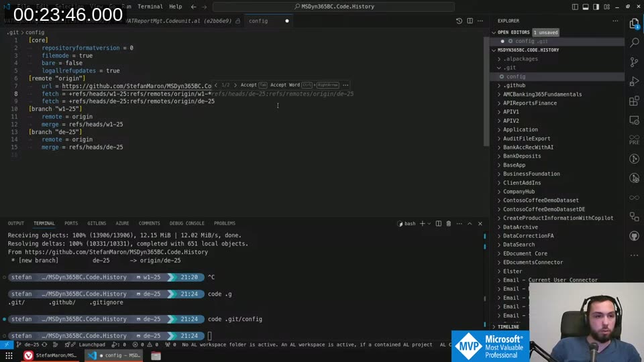Switch to Problems panel tab
The height and width of the screenshot is (362, 644).
[x=225, y=223]
